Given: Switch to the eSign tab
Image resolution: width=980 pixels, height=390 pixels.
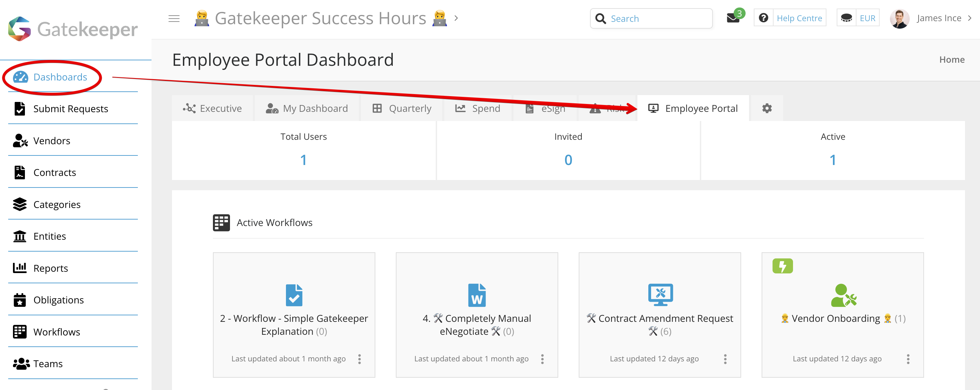Looking at the screenshot, I should pyautogui.click(x=546, y=109).
